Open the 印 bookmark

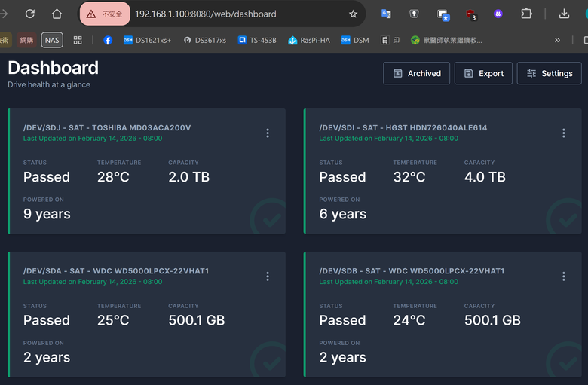click(390, 40)
